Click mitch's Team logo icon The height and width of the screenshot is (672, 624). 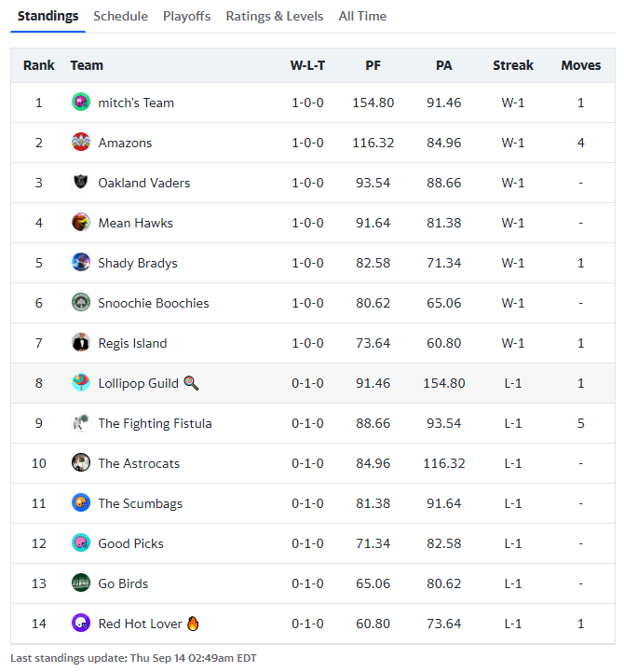point(81,103)
